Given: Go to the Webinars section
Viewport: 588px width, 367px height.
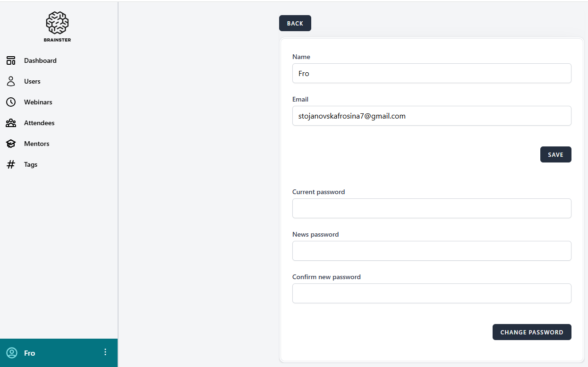Looking at the screenshot, I should coord(38,102).
